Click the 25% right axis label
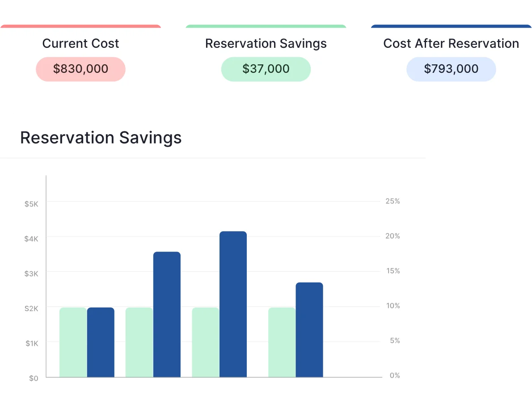The width and height of the screenshot is (532, 413). pyautogui.click(x=393, y=201)
